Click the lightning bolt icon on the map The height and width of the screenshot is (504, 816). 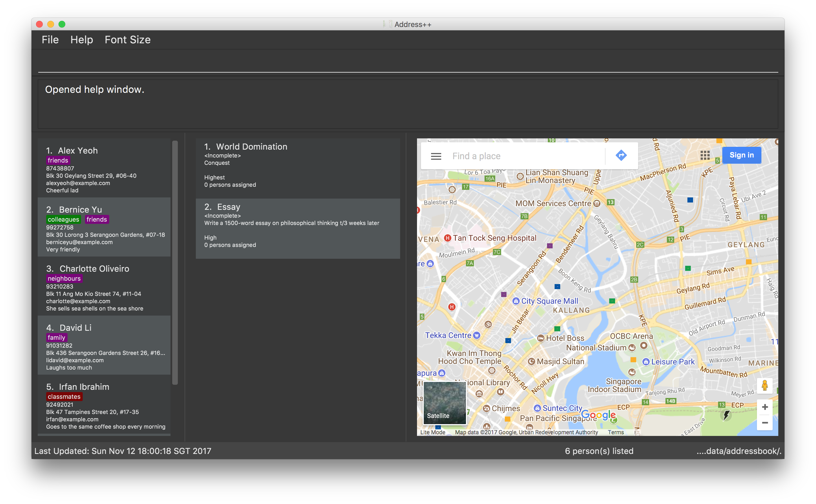pos(726,415)
